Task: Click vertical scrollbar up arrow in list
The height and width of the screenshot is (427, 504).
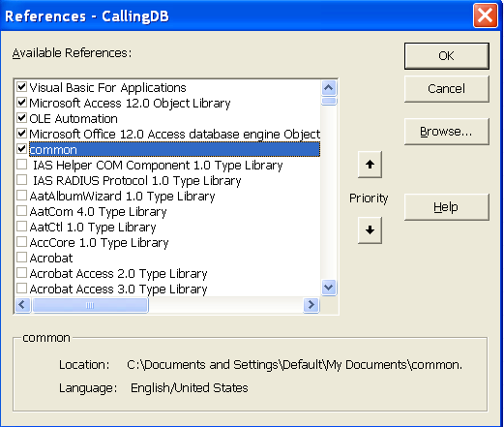Action: [x=329, y=87]
